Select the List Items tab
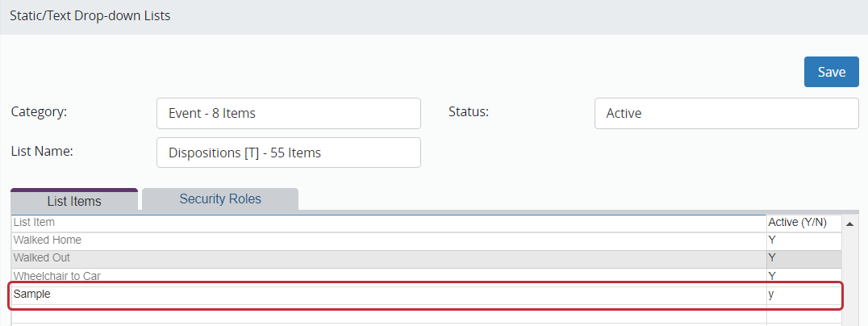This screenshot has height=326, width=868. coord(74,200)
